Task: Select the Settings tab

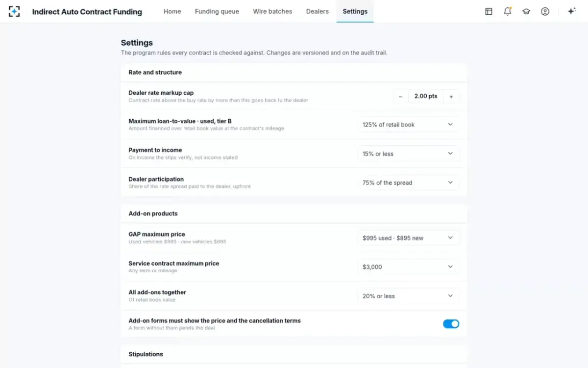Action: click(355, 11)
